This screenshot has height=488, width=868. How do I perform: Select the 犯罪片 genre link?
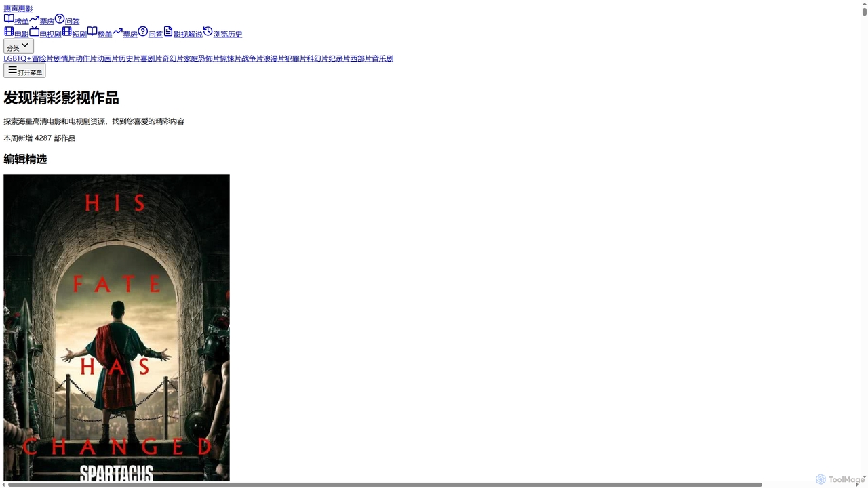click(x=296, y=58)
